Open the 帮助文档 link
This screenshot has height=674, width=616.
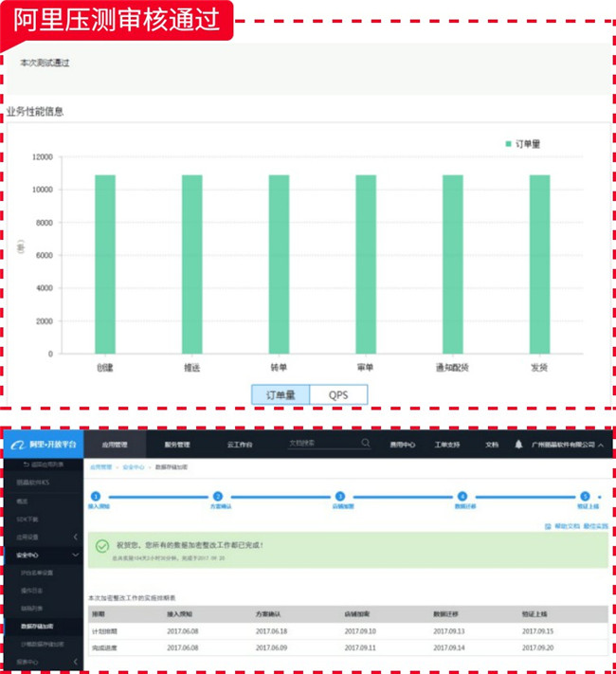567,526
